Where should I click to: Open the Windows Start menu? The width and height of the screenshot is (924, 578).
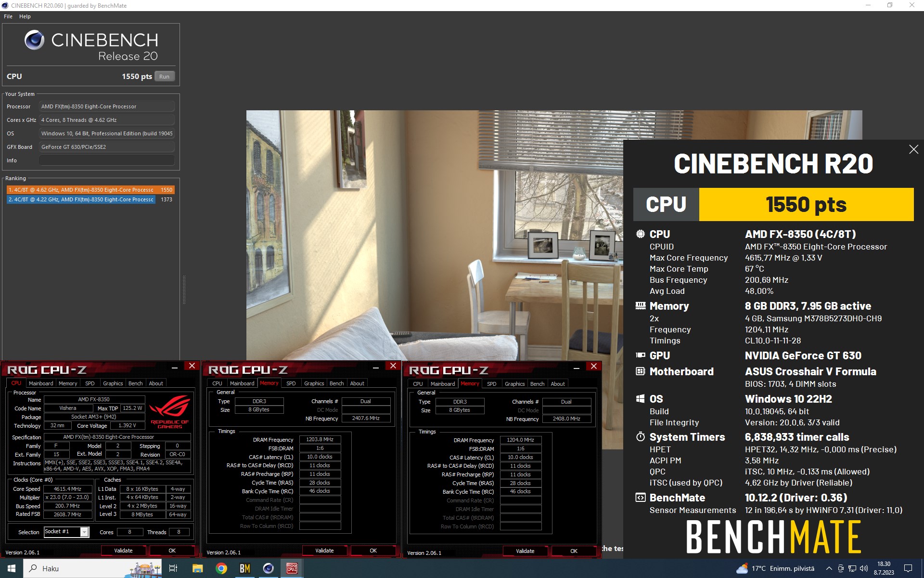12,568
